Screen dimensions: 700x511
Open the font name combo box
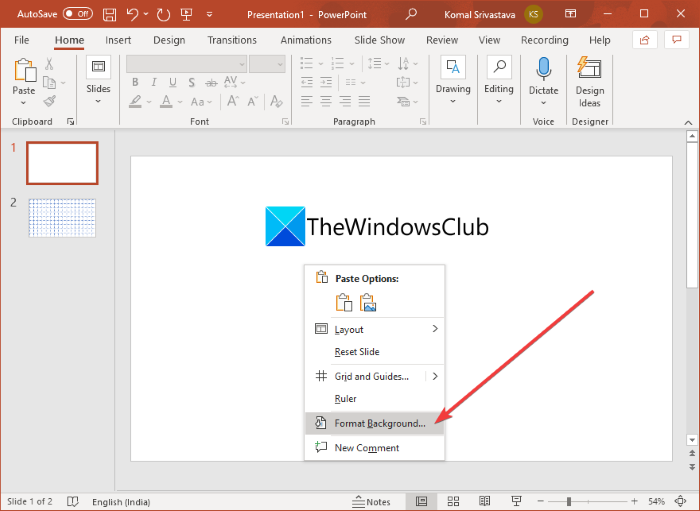(186, 64)
